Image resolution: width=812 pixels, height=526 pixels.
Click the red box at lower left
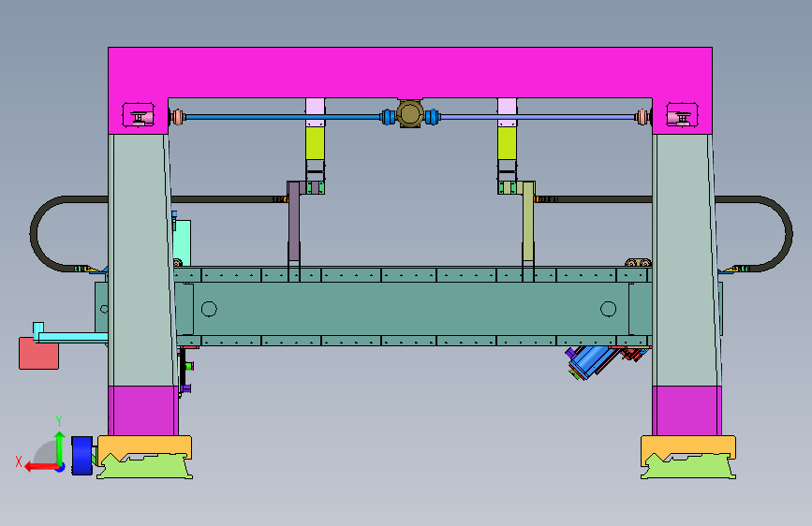pos(38,354)
